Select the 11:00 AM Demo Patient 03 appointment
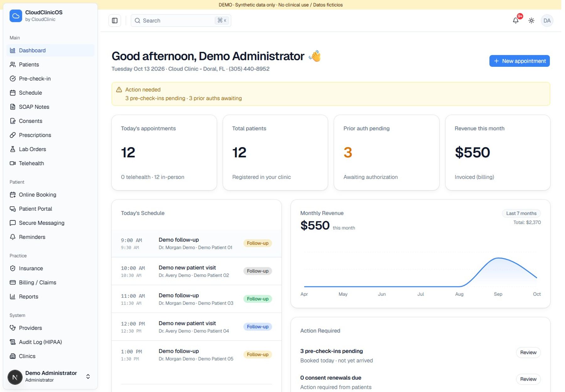The image size is (565, 392). (196, 299)
